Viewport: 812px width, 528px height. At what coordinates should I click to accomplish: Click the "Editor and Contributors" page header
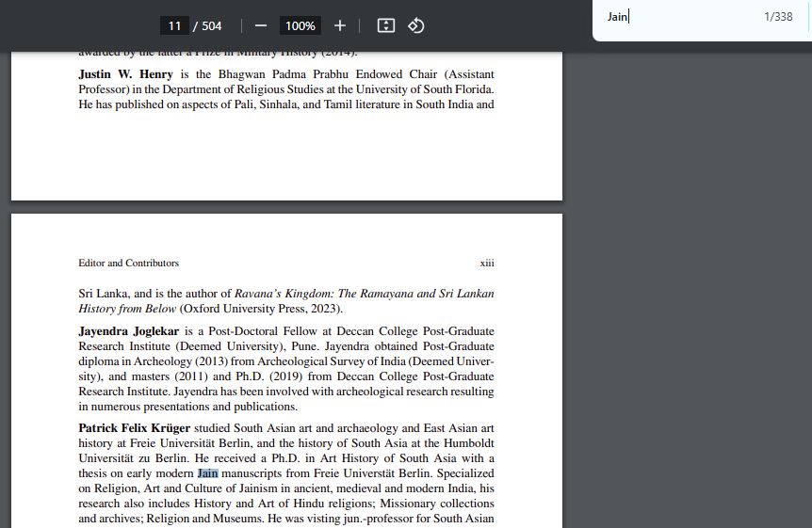pos(128,264)
